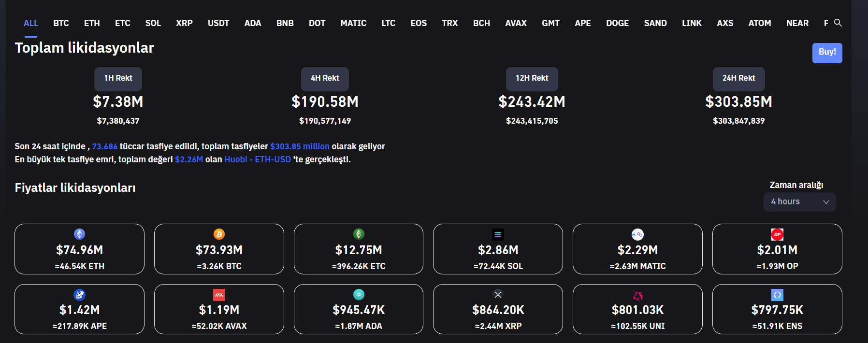Open the Huobi - ETH-USD link

[x=257, y=159]
